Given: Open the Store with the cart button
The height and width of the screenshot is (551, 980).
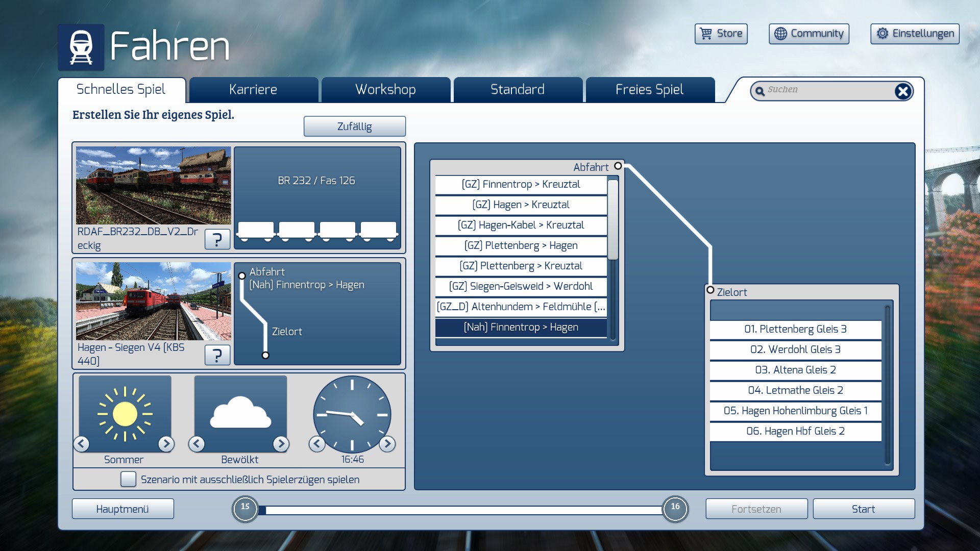Looking at the screenshot, I should pyautogui.click(x=721, y=34).
